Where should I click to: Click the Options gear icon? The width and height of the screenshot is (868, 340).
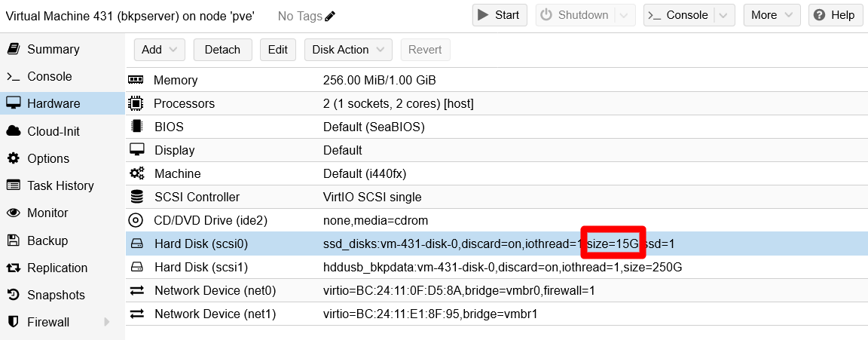point(14,158)
